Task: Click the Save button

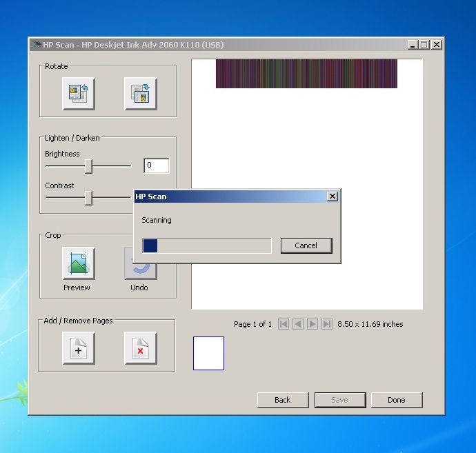Action: click(x=340, y=400)
